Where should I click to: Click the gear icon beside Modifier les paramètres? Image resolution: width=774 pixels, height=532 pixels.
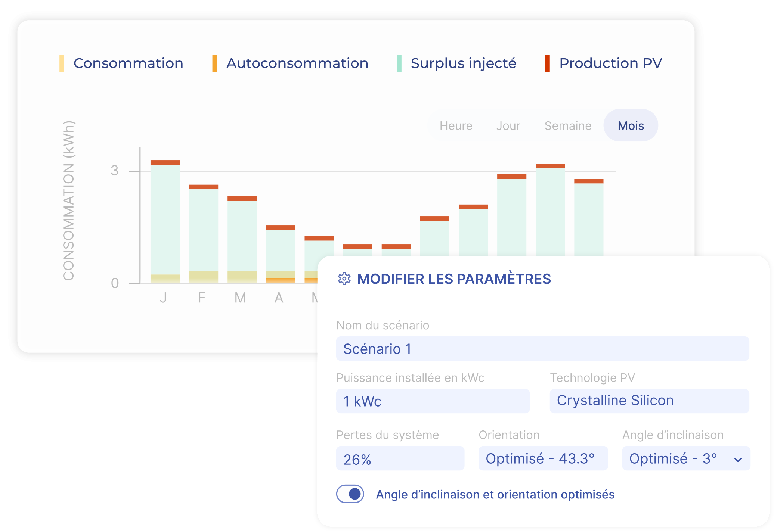(x=344, y=279)
